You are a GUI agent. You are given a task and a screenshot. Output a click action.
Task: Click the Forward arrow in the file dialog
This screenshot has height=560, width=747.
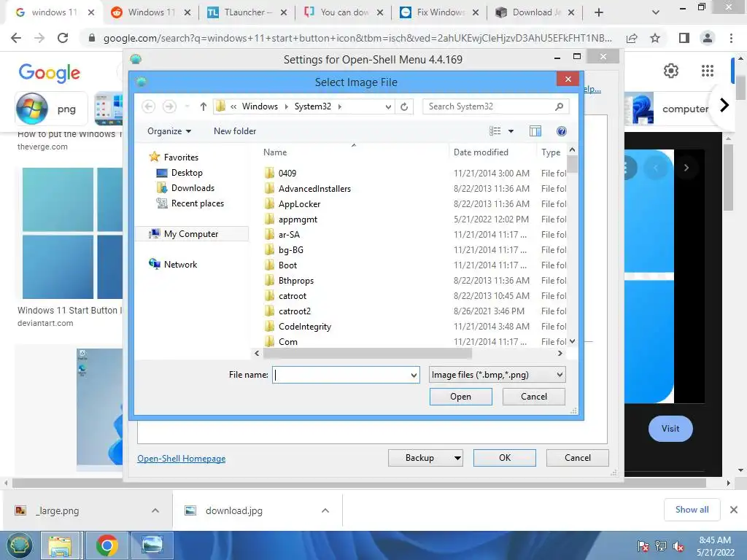pos(169,106)
